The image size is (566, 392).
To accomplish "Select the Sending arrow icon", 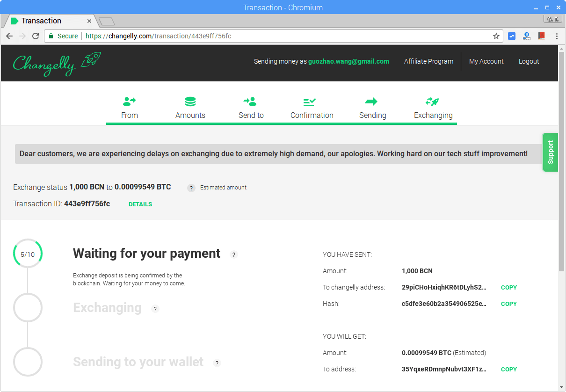I will (x=372, y=101).
